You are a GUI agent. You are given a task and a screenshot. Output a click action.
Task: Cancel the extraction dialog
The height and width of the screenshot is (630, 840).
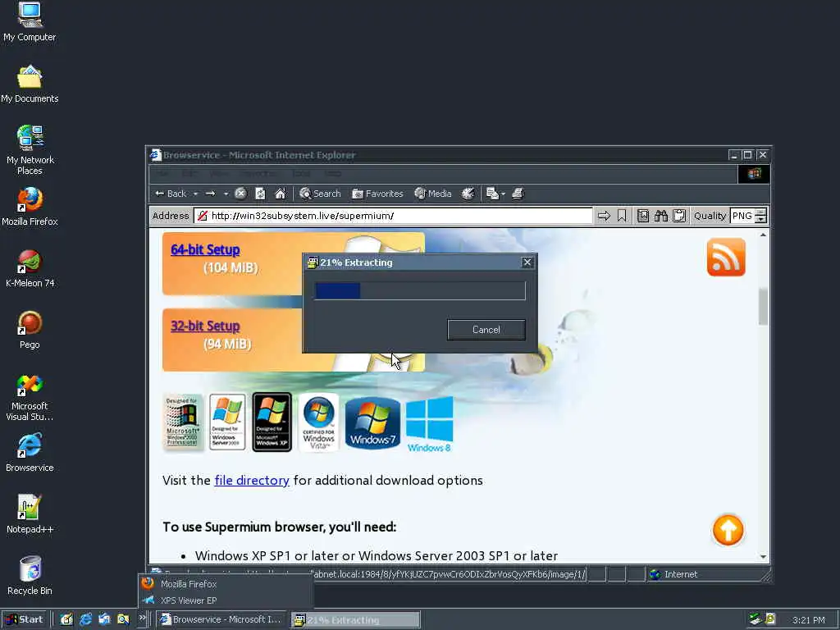[x=486, y=330]
